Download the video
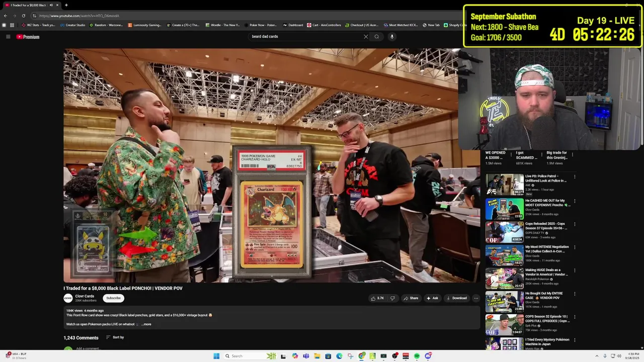 (x=456, y=298)
